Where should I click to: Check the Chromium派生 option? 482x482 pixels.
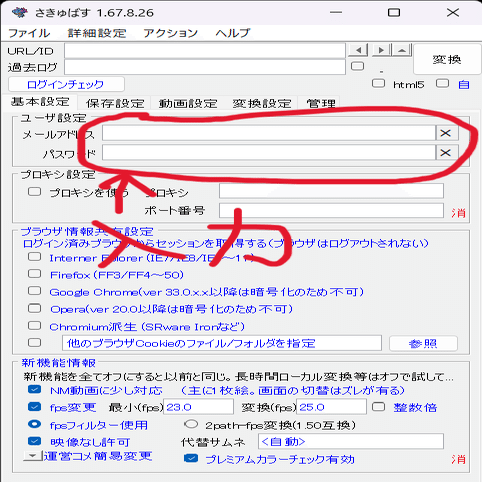(x=34, y=325)
